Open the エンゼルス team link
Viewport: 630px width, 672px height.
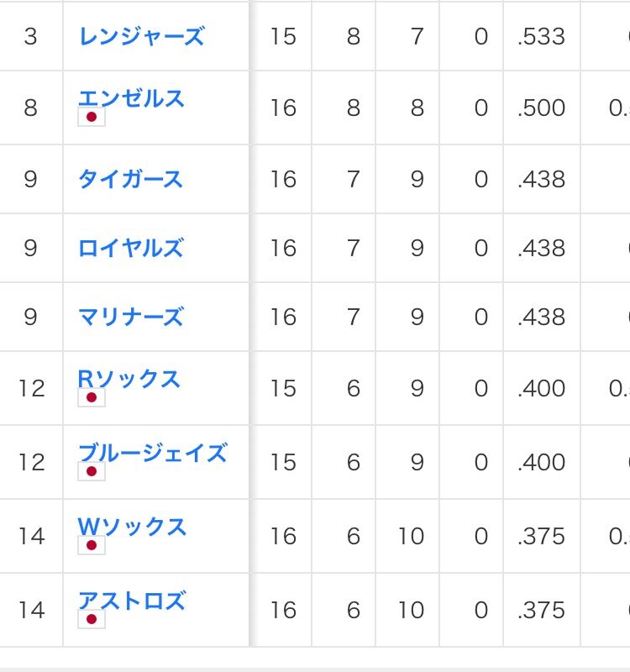coord(131,98)
